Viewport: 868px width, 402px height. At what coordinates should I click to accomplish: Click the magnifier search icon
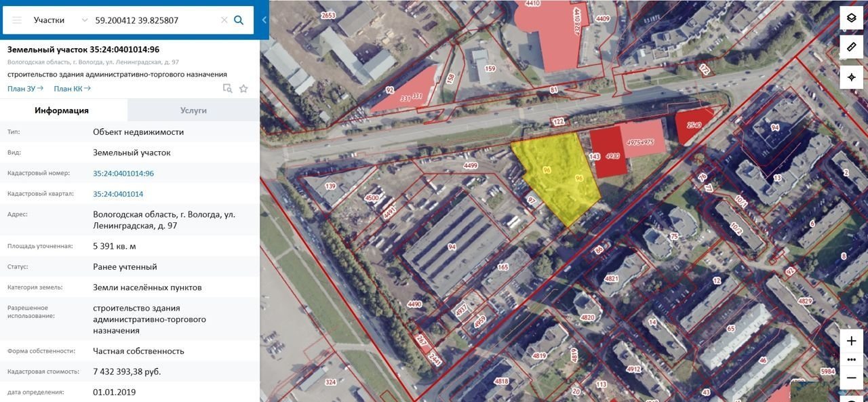(239, 20)
